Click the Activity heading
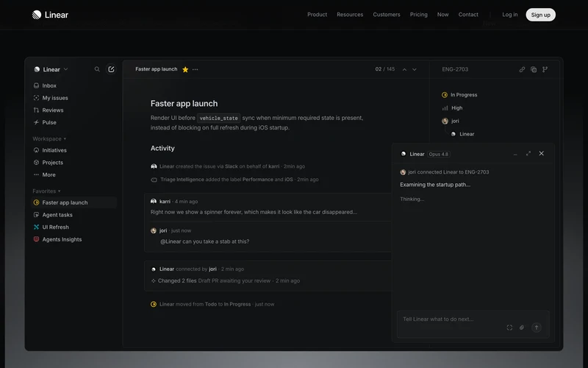This screenshot has height=368, width=588. (x=162, y=149)
